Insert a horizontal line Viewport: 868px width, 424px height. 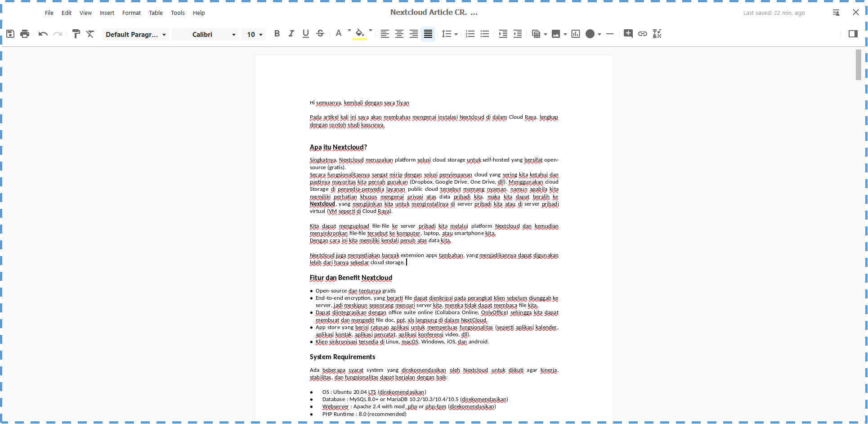(610, 34)
